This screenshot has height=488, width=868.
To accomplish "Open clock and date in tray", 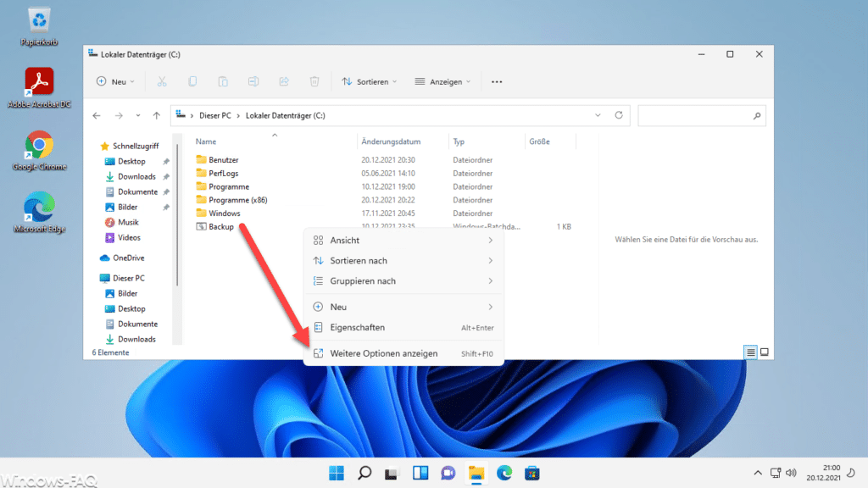I will click(x=823, y=473).
